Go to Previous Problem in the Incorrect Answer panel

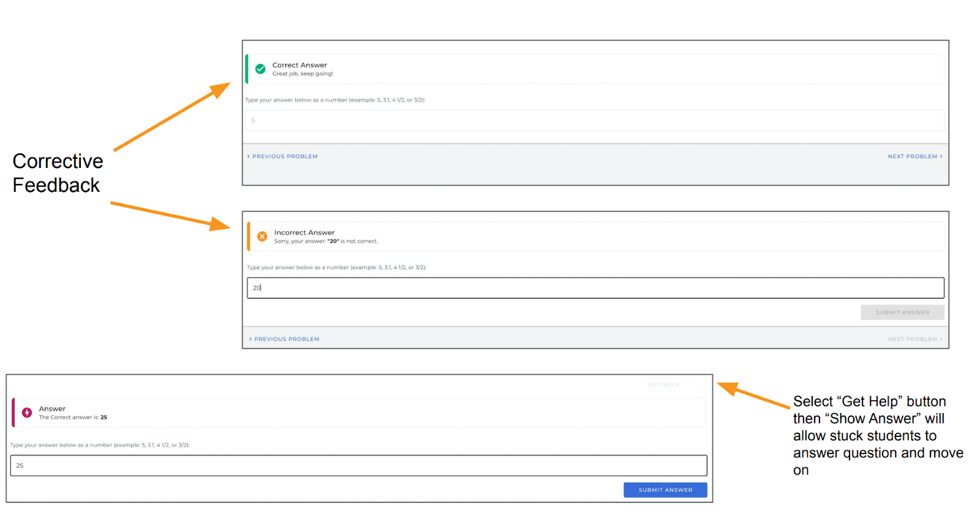[284, 339]
